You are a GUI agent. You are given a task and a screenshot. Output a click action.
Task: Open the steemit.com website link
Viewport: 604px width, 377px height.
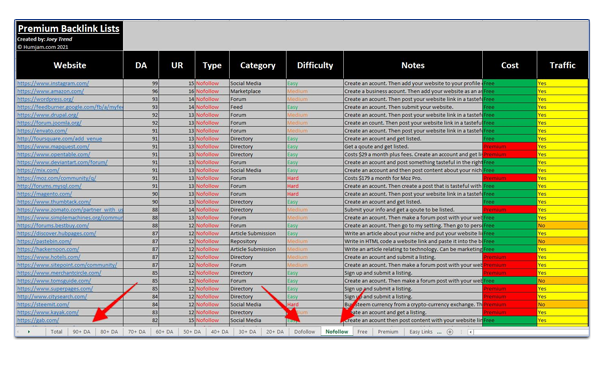click(x=37, y=304)
